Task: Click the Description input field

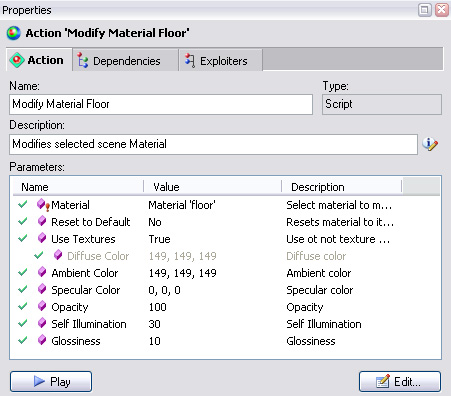Action: click(213, 144)
